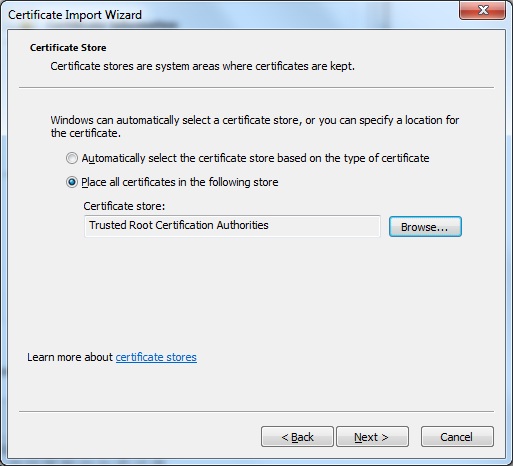The height and width of the screenshot is (466, 513).
Task: Click the separator line under the header description
Action: coord(256,88)
